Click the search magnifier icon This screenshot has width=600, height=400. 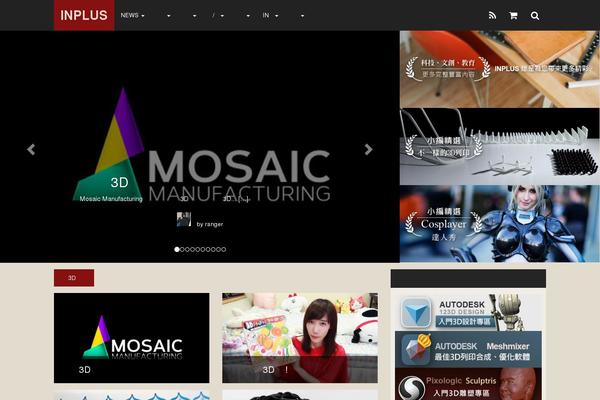tap(535, 15)
